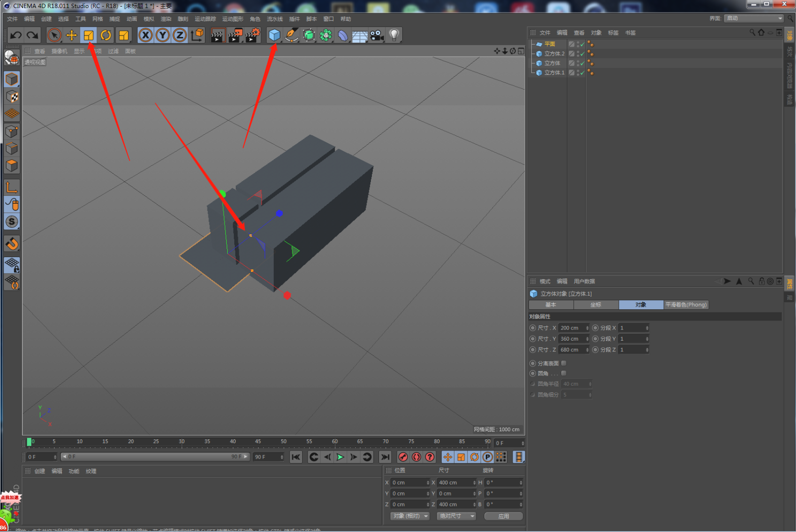This screenshot has width=796, height=532.
Task: Step the 分段 Y value arrows
Action: [x=647, y=339]
